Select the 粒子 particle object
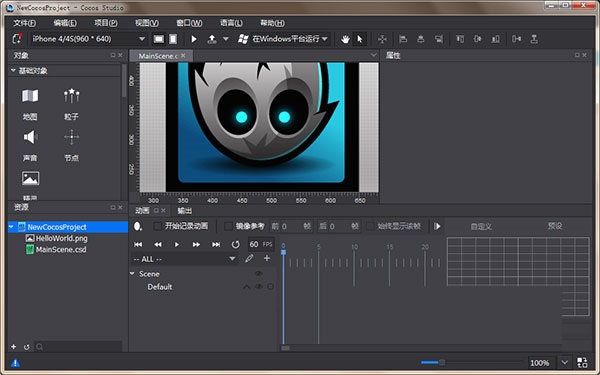600x375 pixels. [x=72, y=103]
